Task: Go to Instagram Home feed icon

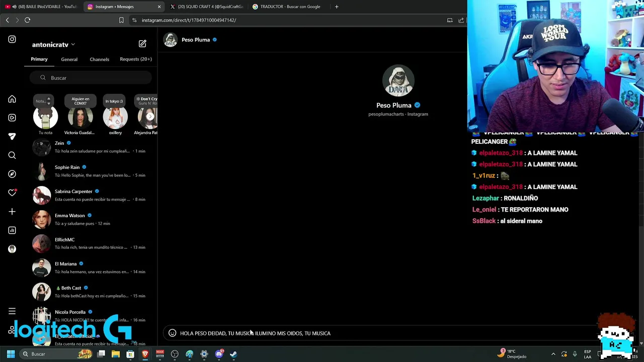Action: point(12,99)
